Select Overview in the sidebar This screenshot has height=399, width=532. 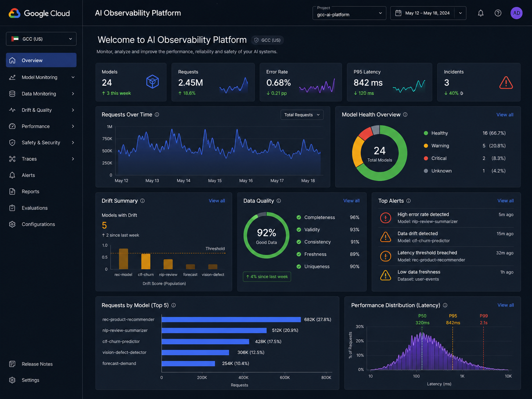41,60
